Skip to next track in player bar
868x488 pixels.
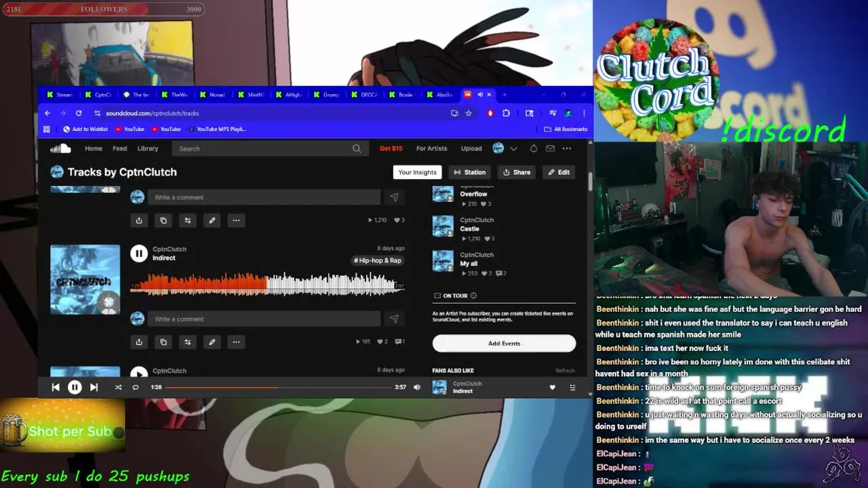click(x=94, y=387)
